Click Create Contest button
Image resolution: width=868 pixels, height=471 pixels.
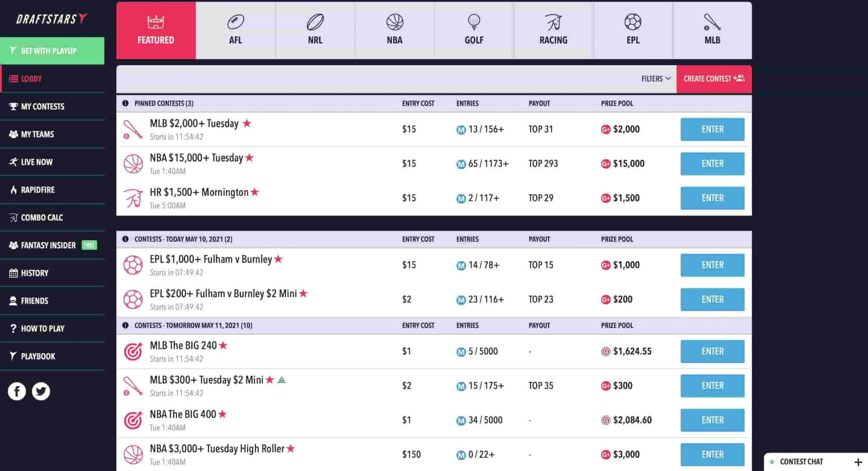(x=714, y=79)
